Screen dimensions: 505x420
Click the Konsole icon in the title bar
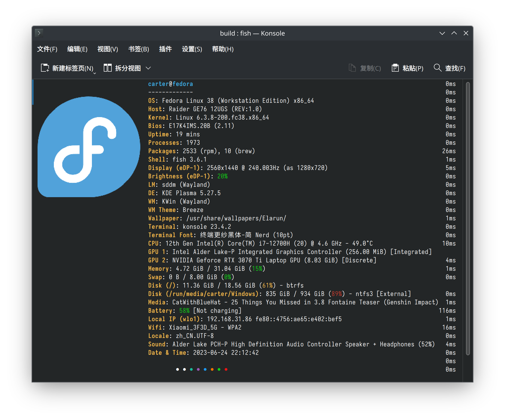39,33
